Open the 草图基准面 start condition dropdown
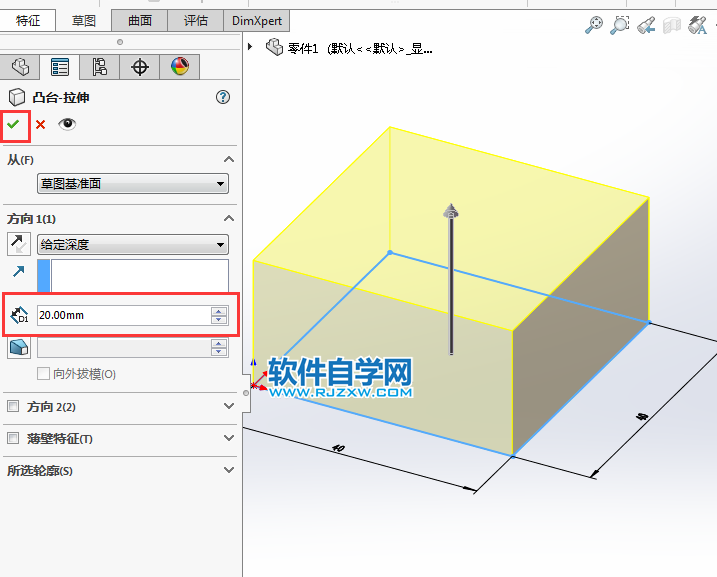 133,183
